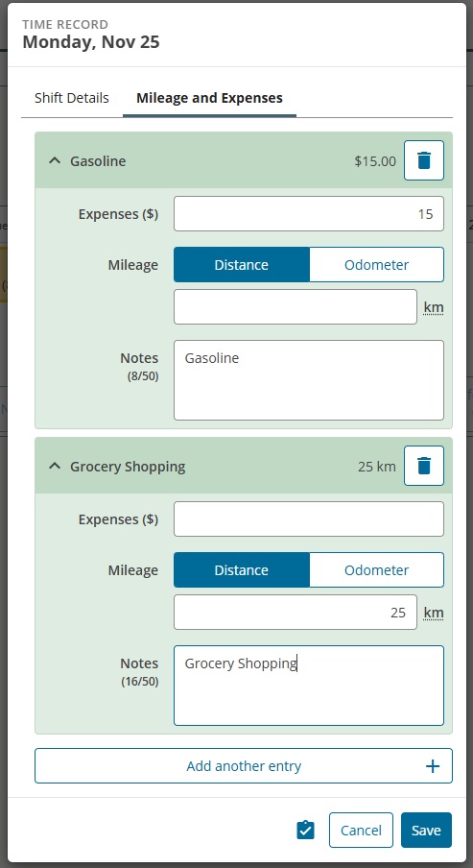
Task: Switch Grocery Shopping mileage to Odometer
Action: point(376,569)
